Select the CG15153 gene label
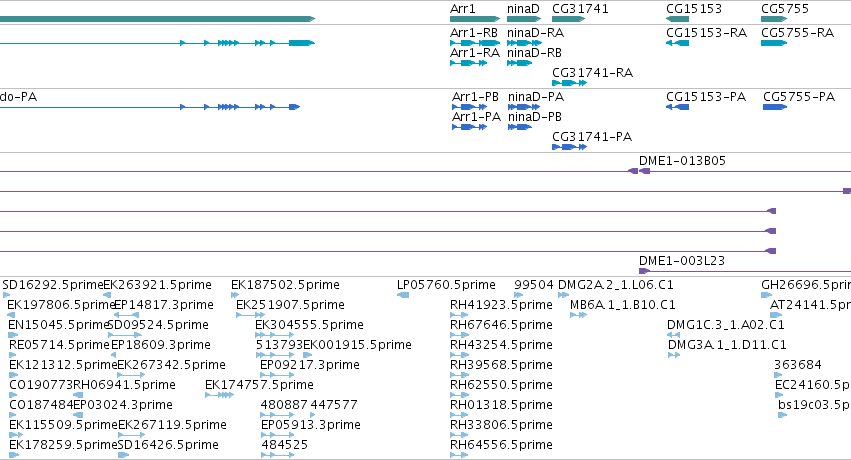The height and width of the screenshot is (460, 851). pyautogui.click(x=694, y=9)
